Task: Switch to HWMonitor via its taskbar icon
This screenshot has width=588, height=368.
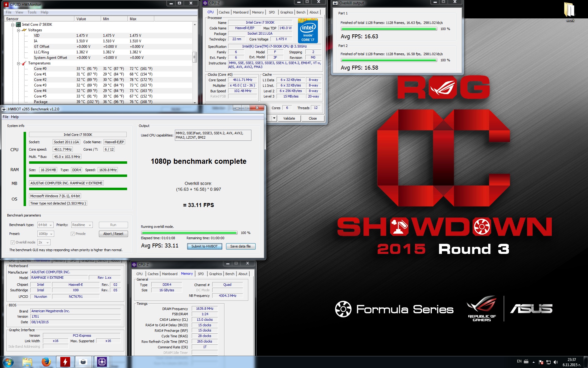Action: click(65, 362)
